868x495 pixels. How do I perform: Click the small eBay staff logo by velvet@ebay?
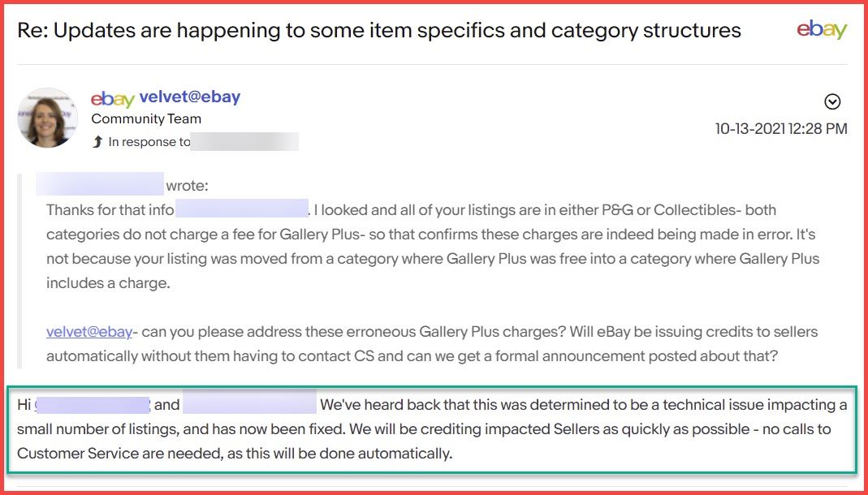[113, 99]
